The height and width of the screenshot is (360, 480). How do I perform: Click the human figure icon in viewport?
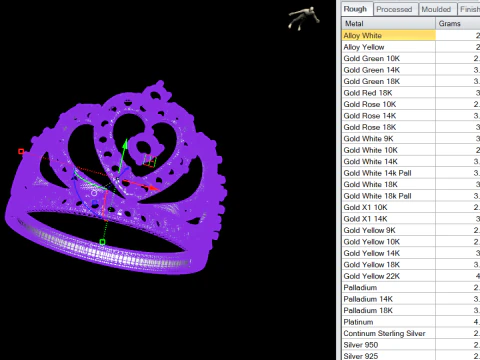pyautogui.click(x=304, y=18)
